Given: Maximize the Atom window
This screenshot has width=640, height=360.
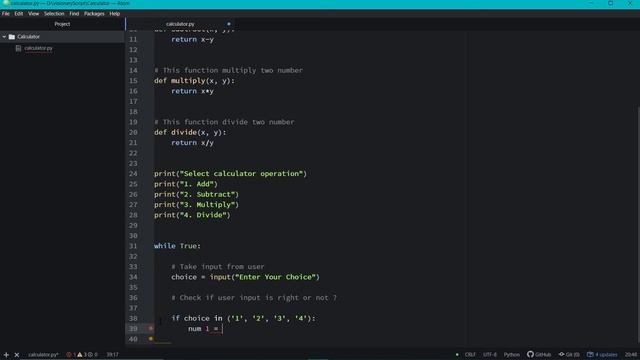Looking at the screenshot, I should 611,3.
